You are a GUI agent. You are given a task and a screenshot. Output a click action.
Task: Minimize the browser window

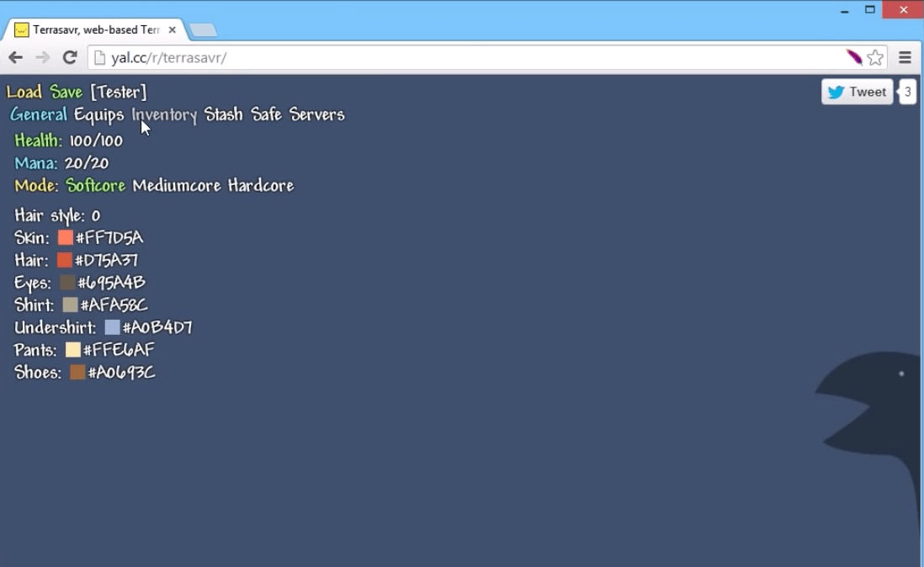(844, 10)
